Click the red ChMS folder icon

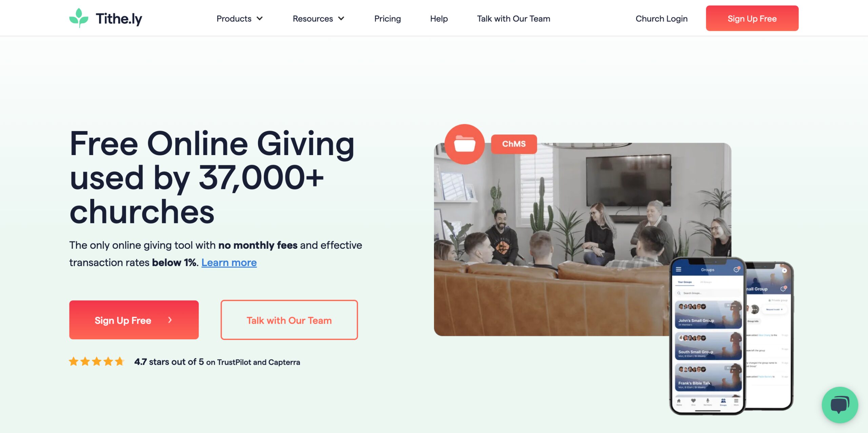pyautogui.click(x=465, y=144)
